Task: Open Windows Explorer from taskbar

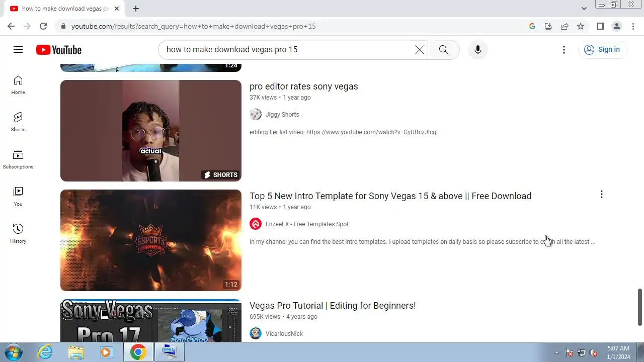Action: [76, 352]
